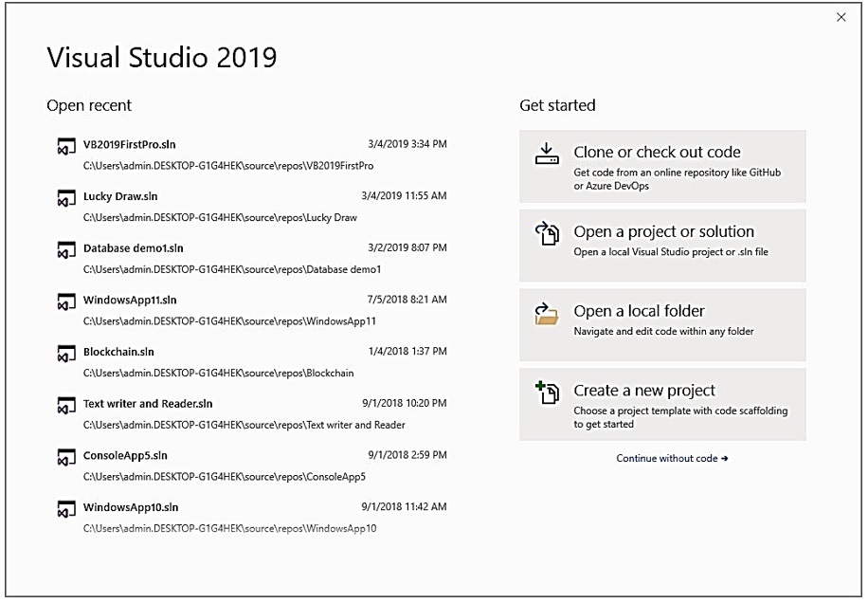Click the project template with code scaffolding text
The image size is (868, 603).
click(680, 417)
